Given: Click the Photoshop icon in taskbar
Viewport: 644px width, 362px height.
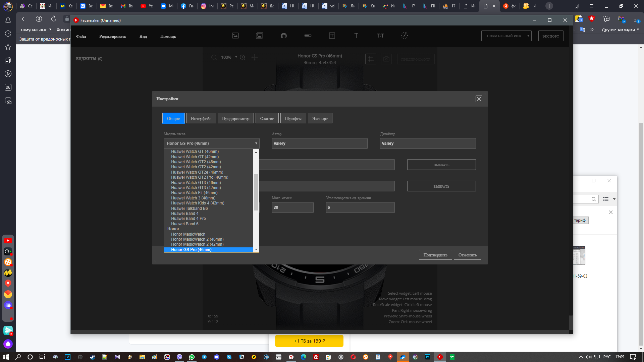Looking at the screenshot, I should pyautogui.click(x=428, y=357).
